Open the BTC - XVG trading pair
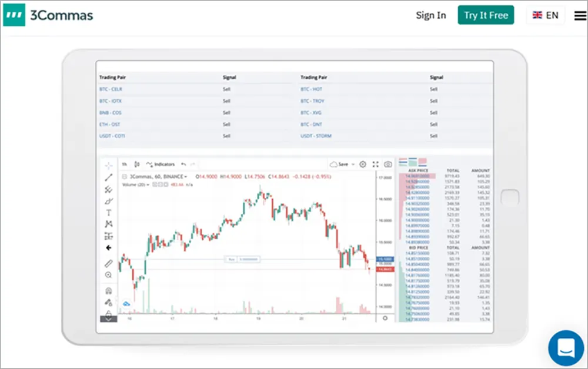588x369 pixels. tap(311, 112)
